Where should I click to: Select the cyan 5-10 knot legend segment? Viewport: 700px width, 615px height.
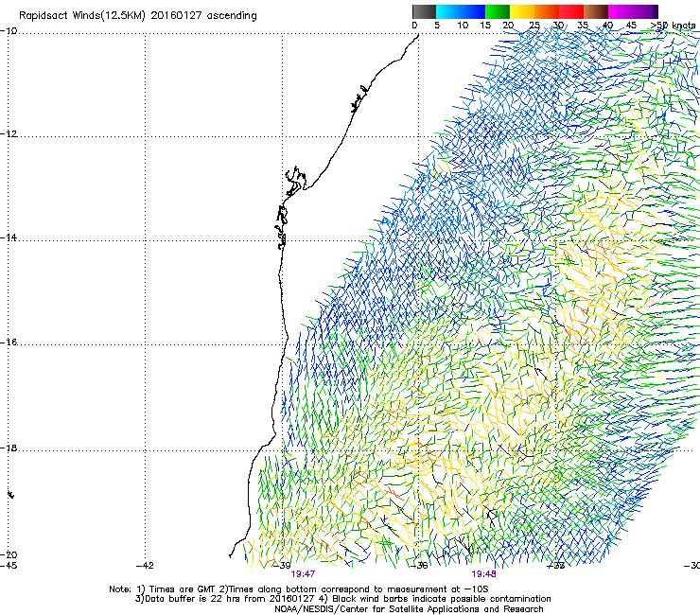[x=448, y=11]
